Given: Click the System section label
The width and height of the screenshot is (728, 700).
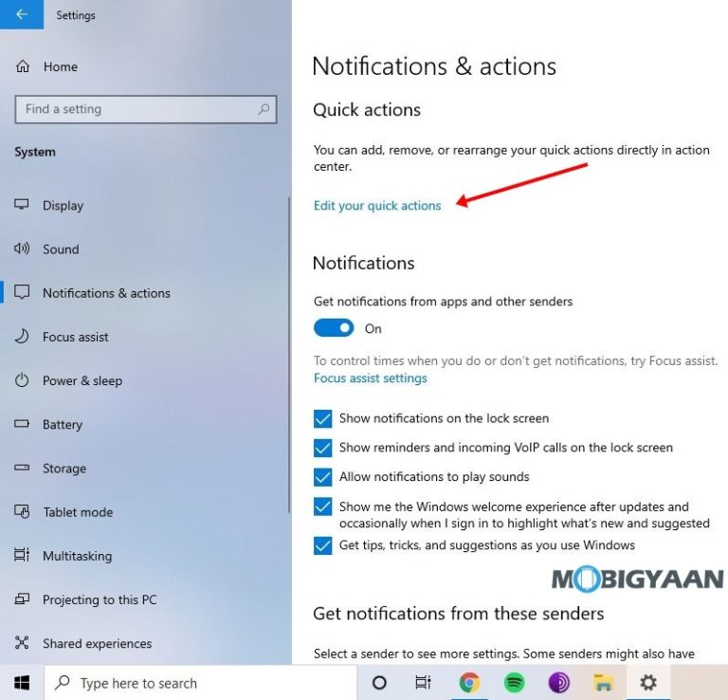Looking at the screenshot, I should pyautogui.click(x=35, y=152).
